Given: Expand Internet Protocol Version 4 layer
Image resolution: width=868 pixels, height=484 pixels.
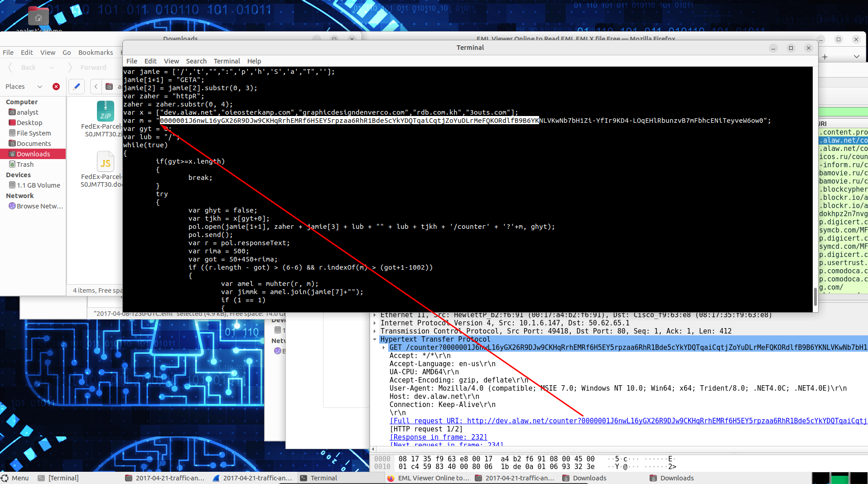Looking at the screenshot, I should coord(375,323).
